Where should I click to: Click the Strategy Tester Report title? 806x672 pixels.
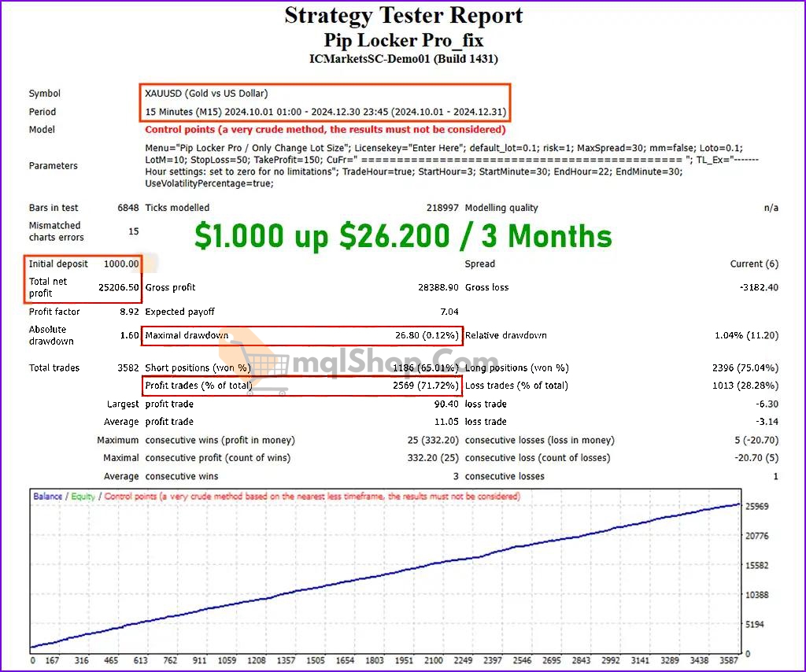[403, 16]
